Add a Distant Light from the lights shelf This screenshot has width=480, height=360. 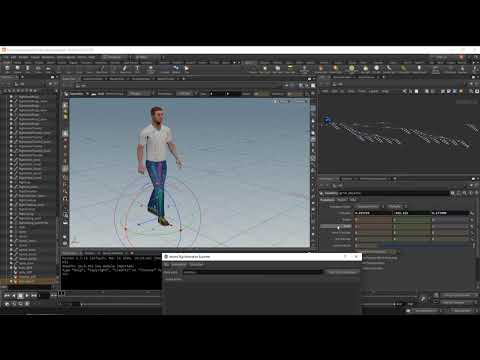(x=336, y=69)
